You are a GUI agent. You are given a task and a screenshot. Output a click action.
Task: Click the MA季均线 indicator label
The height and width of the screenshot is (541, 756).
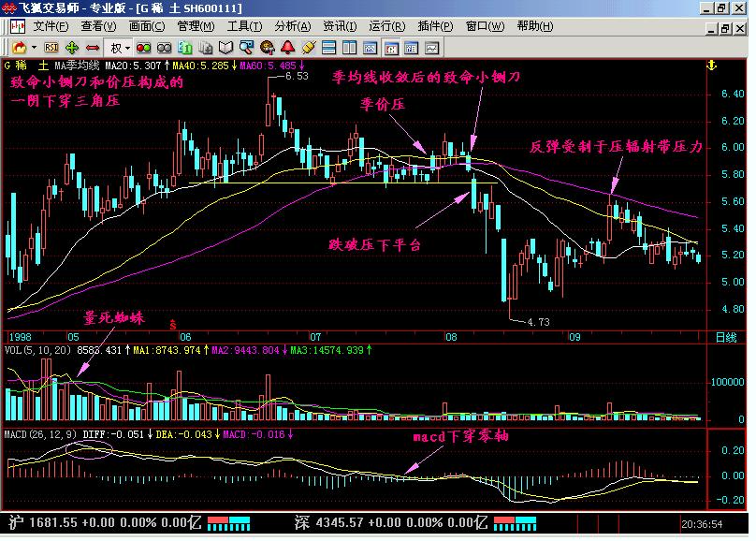coord(77,66)
